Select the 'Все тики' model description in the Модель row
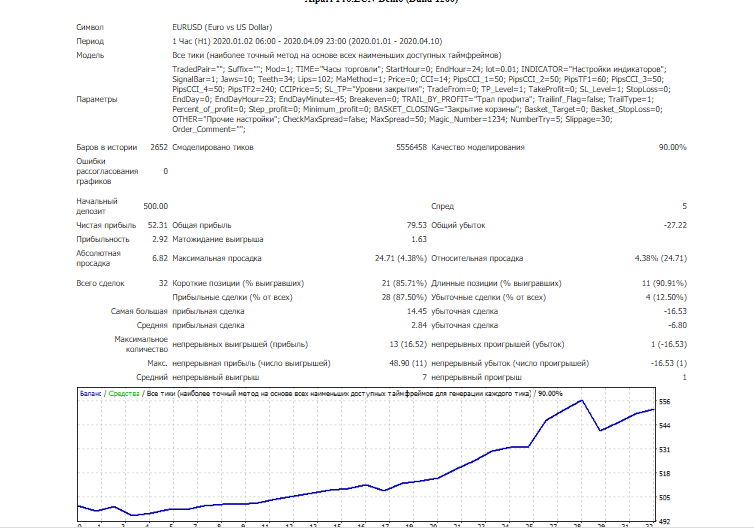 coord(337,55)
